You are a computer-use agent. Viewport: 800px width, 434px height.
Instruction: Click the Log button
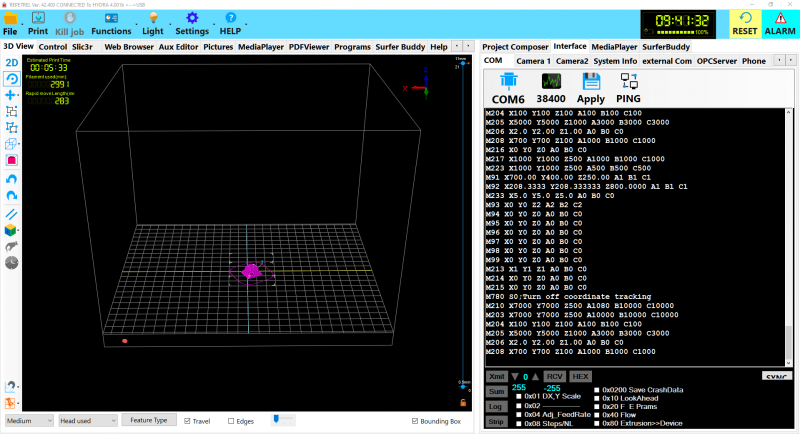tap(495, 407)
